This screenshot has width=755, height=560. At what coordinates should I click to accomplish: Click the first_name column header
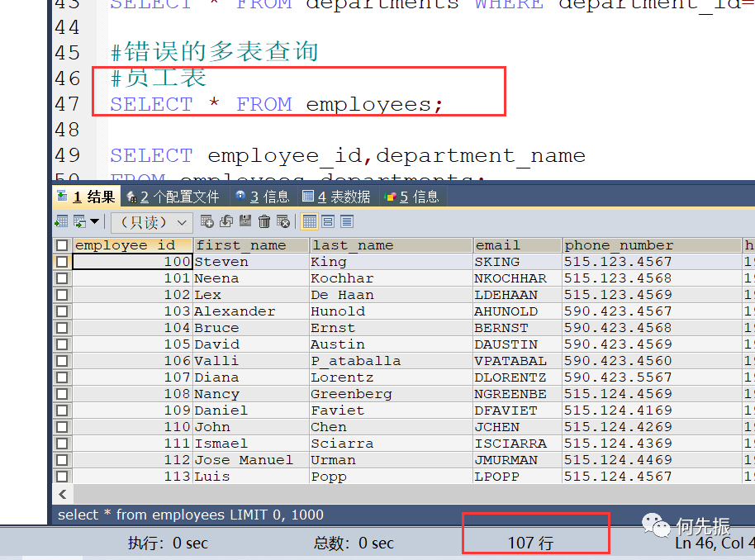tap(251, 245)
